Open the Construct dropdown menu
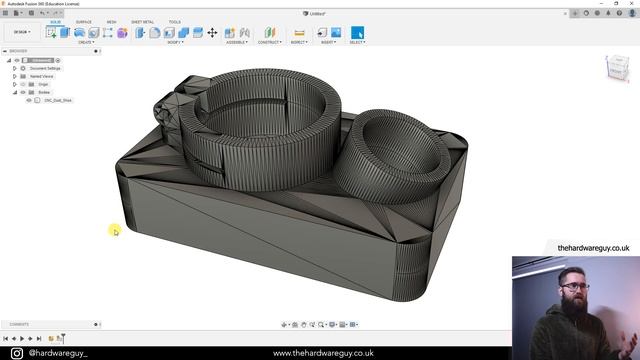The image size is (640, 360). (270, 42)
